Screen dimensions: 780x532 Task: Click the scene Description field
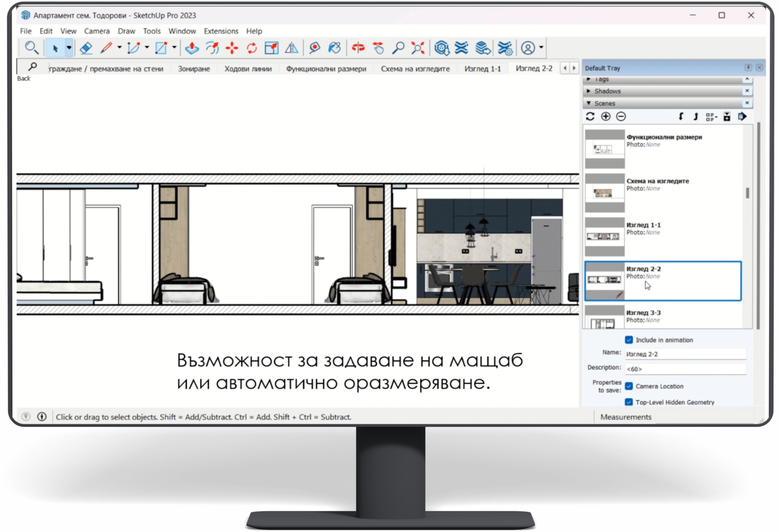(685, 369)
